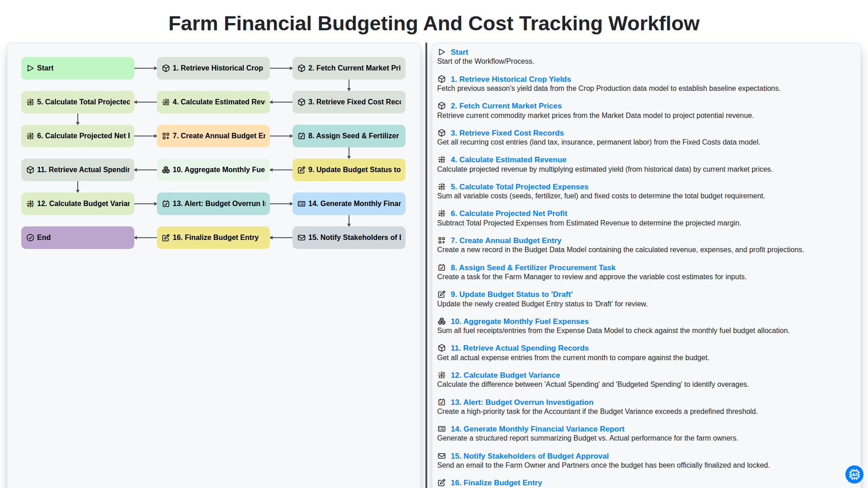Click the checkmark circle icon in the End node
Screen dimensions: 868x488
(30, 238)
